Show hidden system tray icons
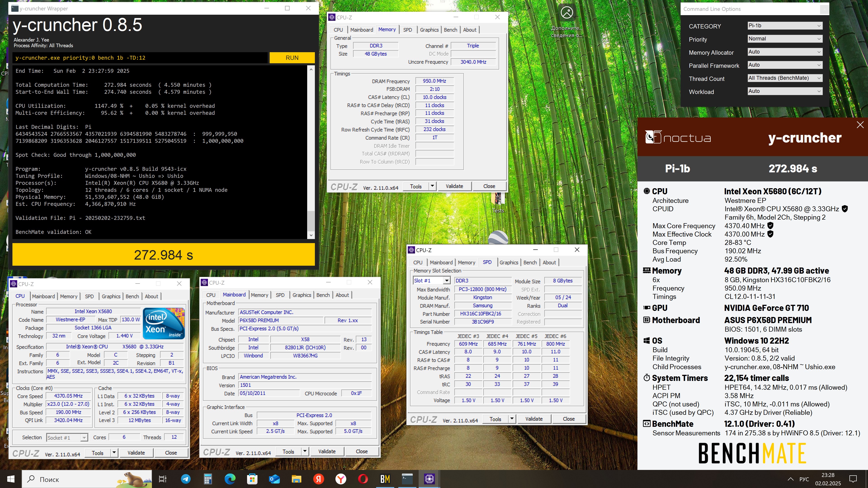This screenshot has width=868, height=488. point(790,479)
